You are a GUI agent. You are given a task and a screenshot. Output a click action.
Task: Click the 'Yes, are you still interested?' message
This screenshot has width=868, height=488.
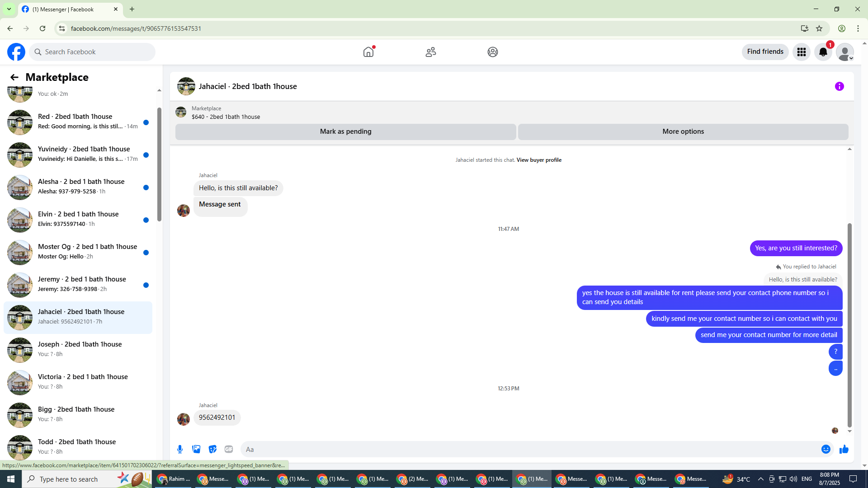[x=796, y=248]
